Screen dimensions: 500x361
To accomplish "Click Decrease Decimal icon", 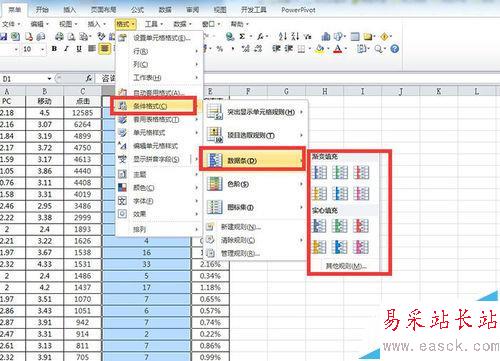I will coord(258,49).
